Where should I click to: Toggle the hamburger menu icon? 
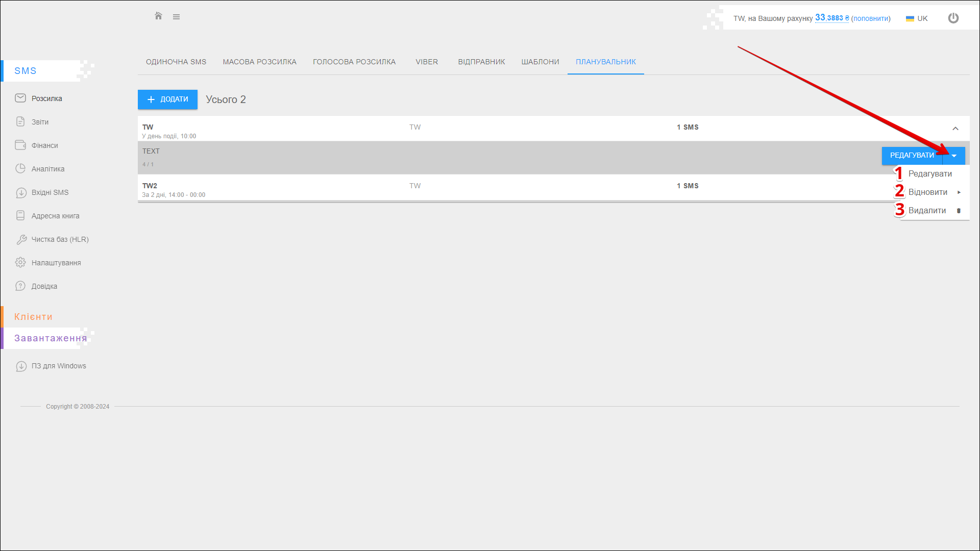click(x=176, y=17)
